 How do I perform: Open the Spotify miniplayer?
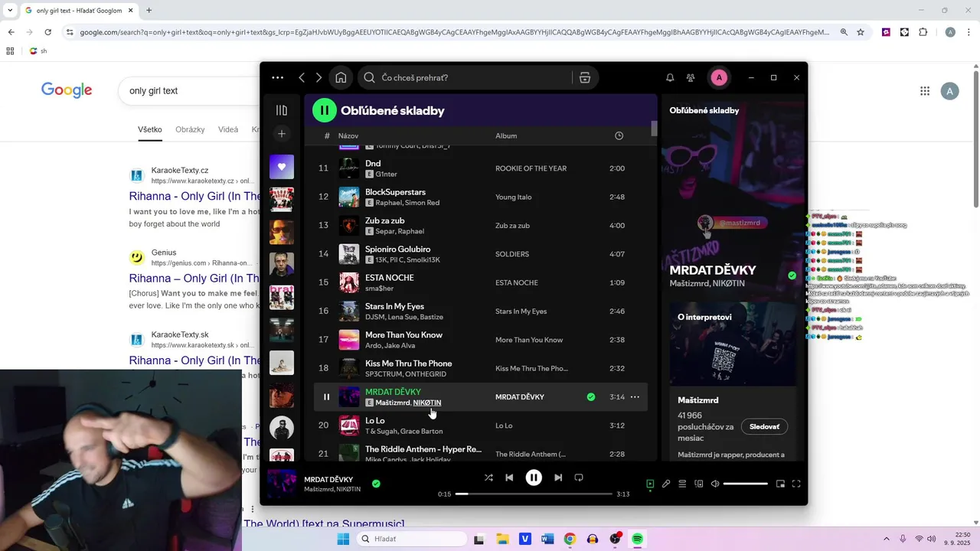point(780,484)
